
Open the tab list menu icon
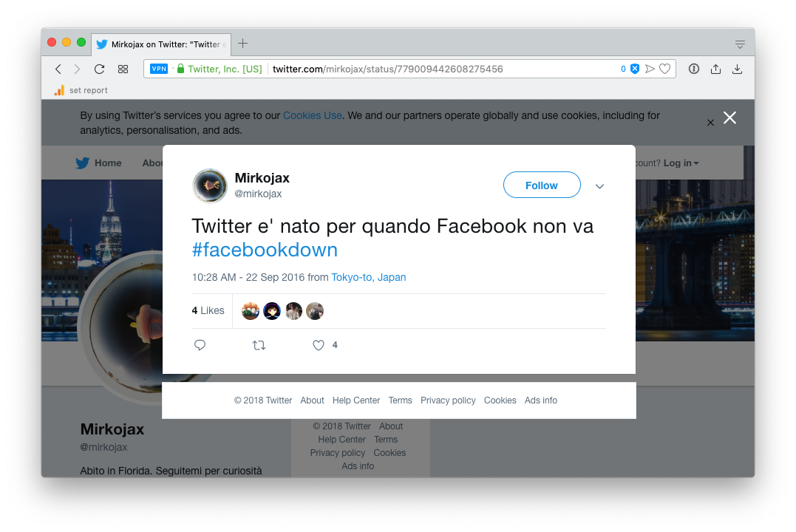[x=740, y=44]
